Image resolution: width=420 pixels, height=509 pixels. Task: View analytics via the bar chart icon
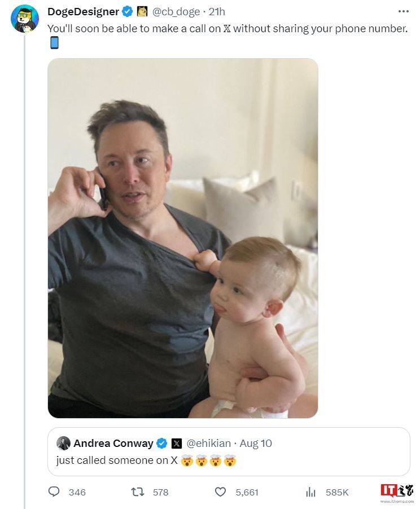[310, 492]
